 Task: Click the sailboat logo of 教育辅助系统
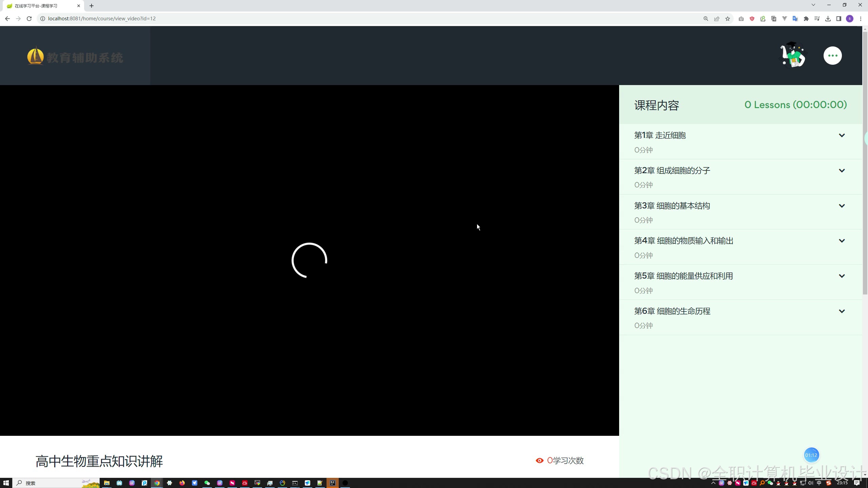pyautogui.click(x=35, y=56)
